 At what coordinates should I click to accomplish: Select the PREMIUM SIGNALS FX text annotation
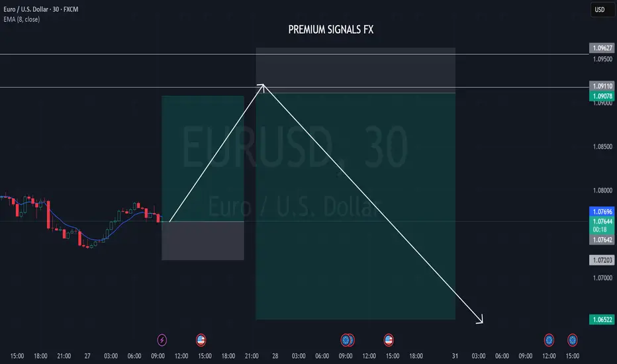(x=330, y=30)
